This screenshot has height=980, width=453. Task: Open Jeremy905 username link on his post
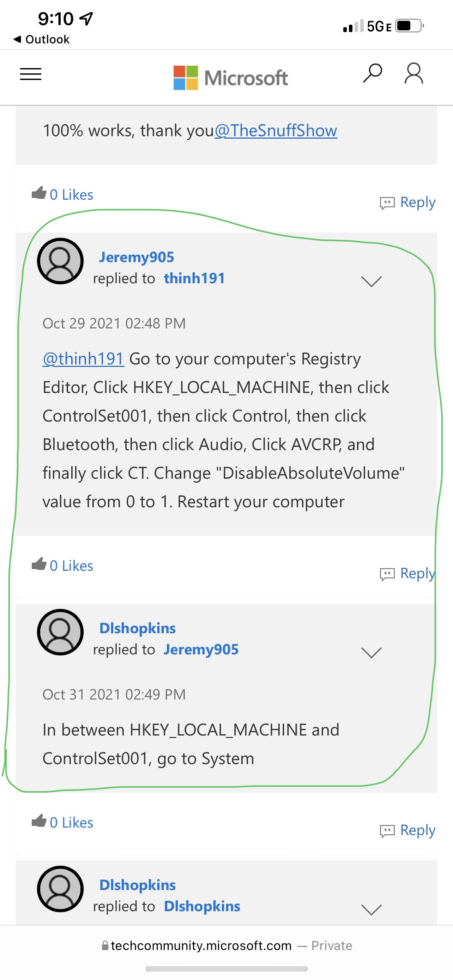[x=137, y=257]
